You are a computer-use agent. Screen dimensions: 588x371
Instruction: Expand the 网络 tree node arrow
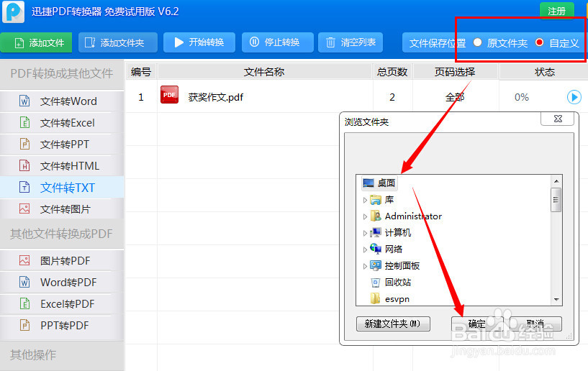[x=365, y=249]
